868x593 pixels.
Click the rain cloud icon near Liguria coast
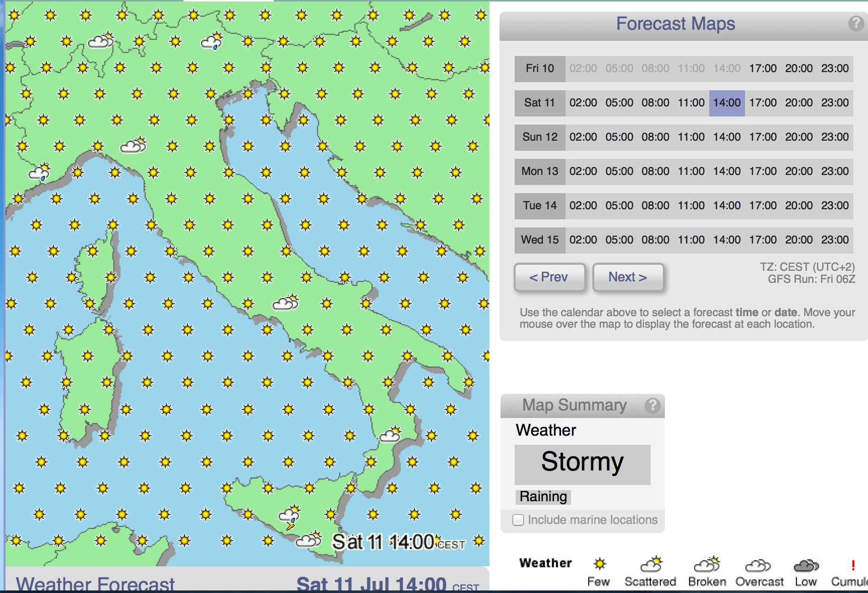(39, 173)
